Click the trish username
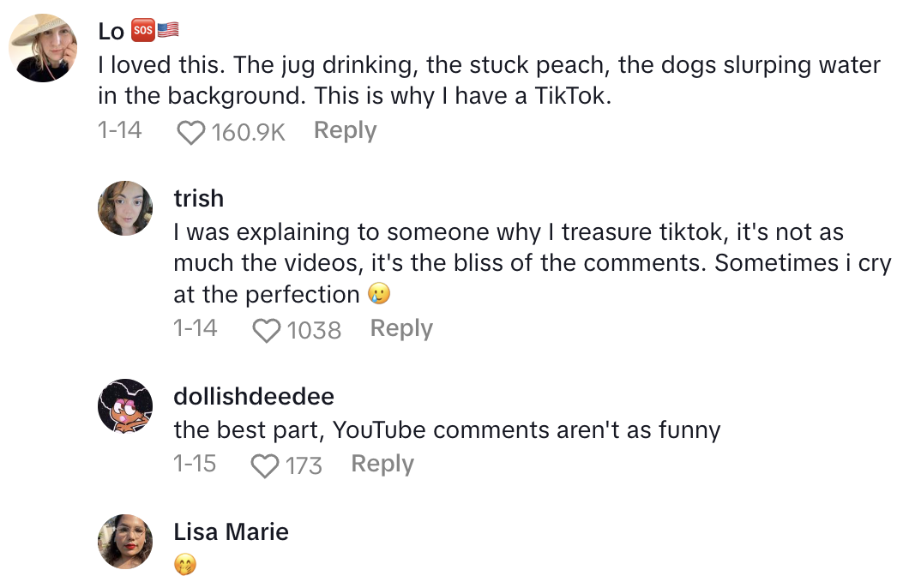Screen dimensions: 909x588 click(x=198, y=199)
